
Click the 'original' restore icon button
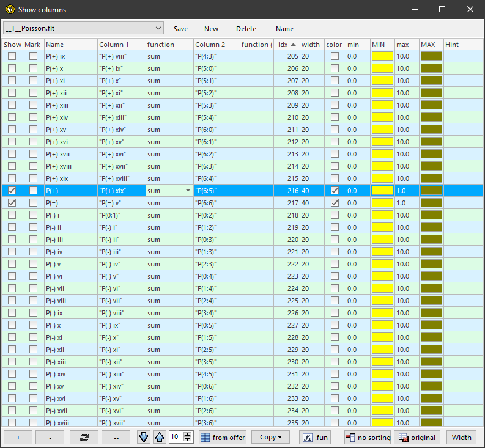417,437
